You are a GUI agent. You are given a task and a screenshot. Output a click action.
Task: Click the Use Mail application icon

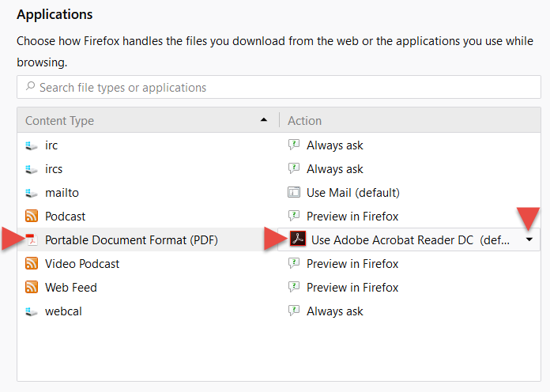[294, 192]
